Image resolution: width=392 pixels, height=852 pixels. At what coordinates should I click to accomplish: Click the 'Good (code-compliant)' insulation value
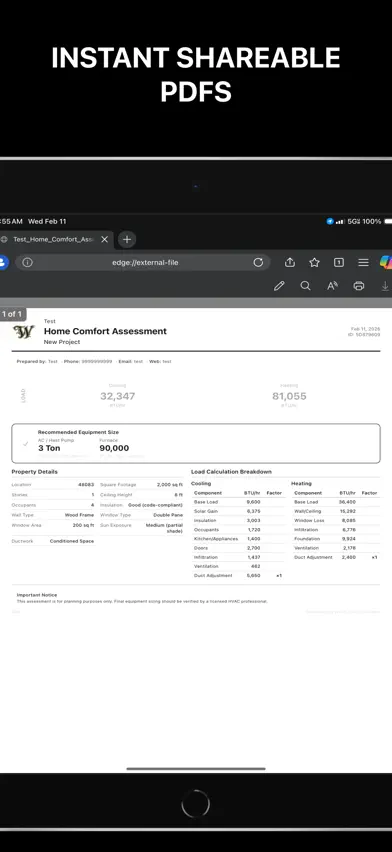point(155,505)
